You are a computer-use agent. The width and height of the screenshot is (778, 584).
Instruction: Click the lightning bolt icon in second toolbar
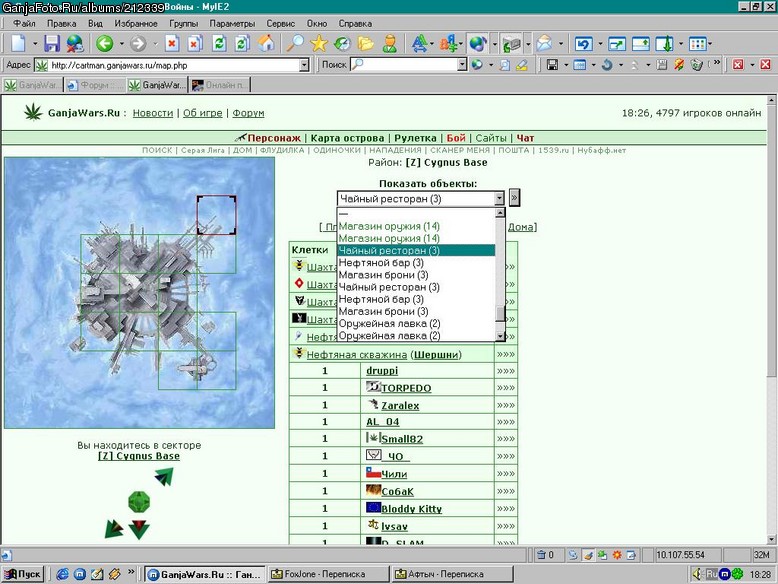[679, 65]
